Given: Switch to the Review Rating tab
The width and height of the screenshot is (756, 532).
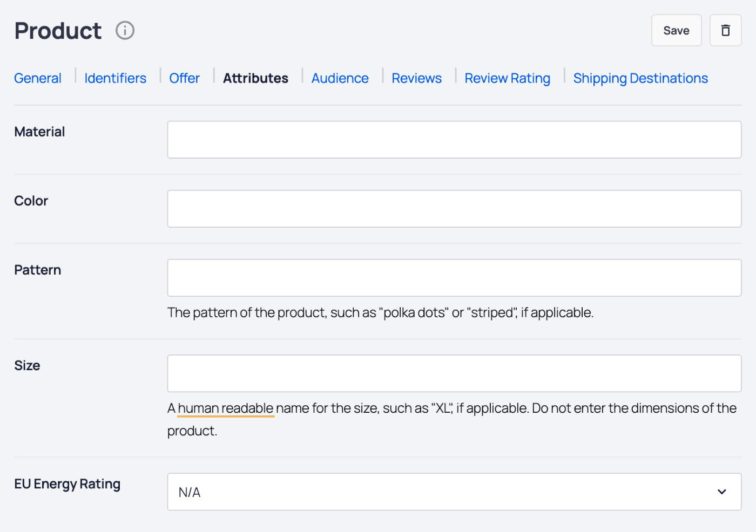Looking at the screenshot, I should (507, 78).
